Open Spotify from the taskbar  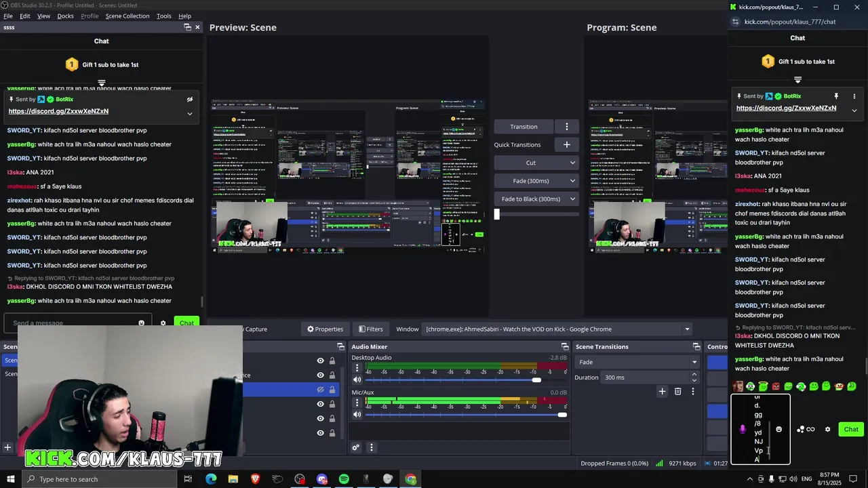pos(344,479)
